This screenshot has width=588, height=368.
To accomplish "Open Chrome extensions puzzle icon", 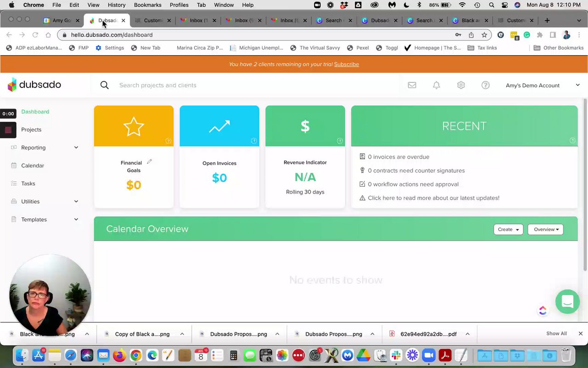I will [540, 35].
